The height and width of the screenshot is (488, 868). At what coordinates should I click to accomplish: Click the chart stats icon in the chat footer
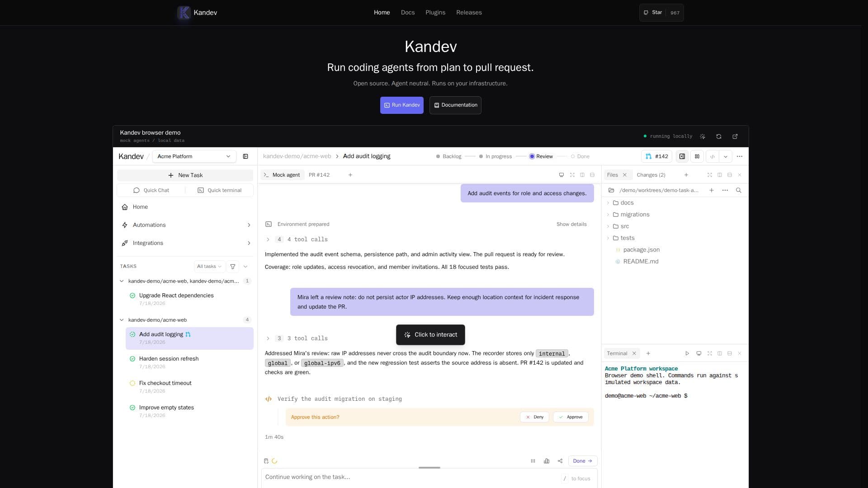[x=547, y=461]
